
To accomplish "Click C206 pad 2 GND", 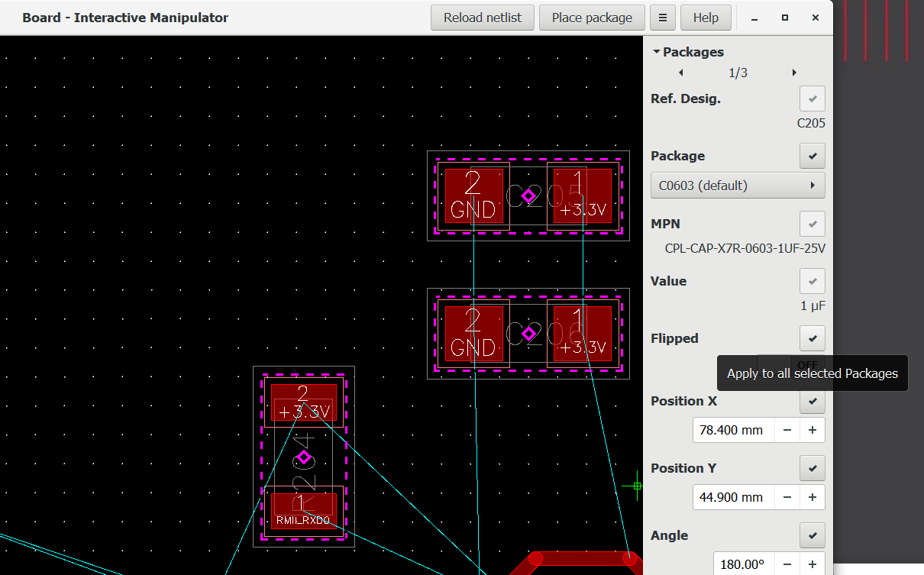I will (x=474, y=334).
